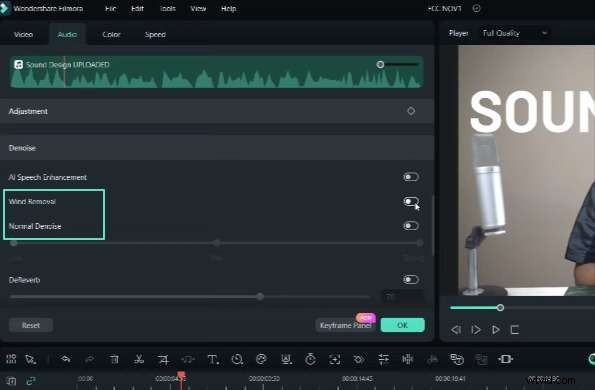Click the Player label
This screenshot has width=595, height=390.
click(x=458, y=33)
